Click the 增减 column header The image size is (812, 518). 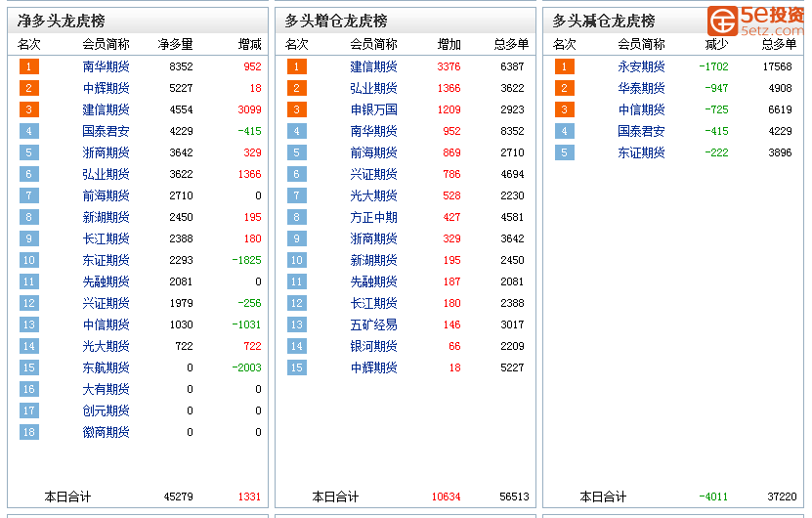(249, 45)
